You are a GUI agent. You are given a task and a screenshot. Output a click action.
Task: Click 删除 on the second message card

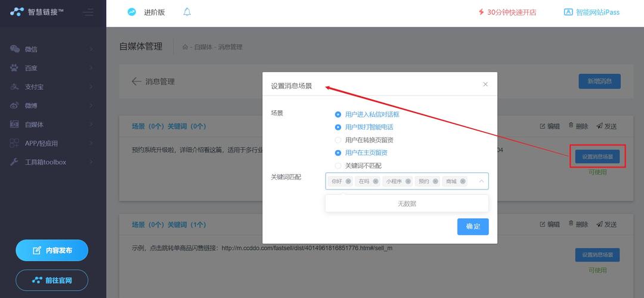578,225
